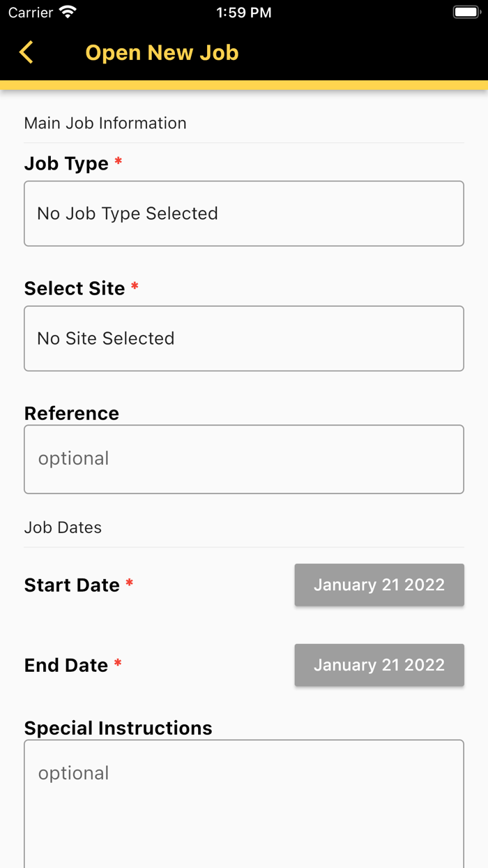Open the Select Site picker
The width and height of the screenshot is (488, 868).
[244, 338]
